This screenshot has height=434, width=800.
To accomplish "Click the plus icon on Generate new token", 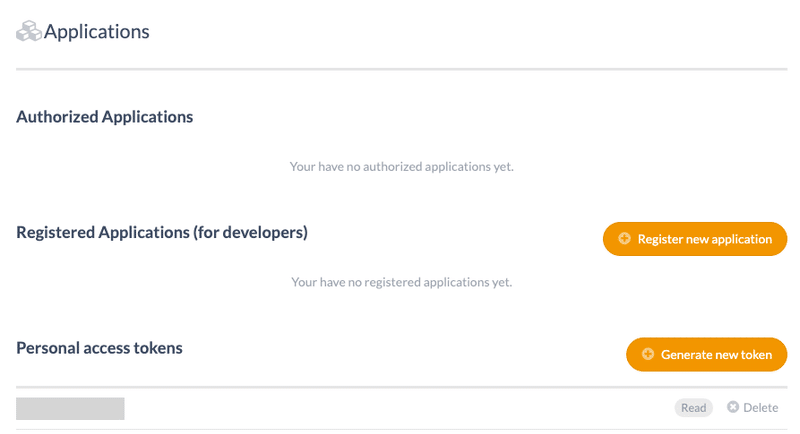I will (x=647, y=354).
